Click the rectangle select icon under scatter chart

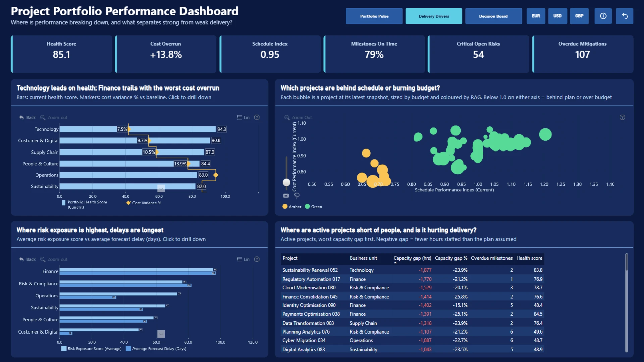coord(286,196)
